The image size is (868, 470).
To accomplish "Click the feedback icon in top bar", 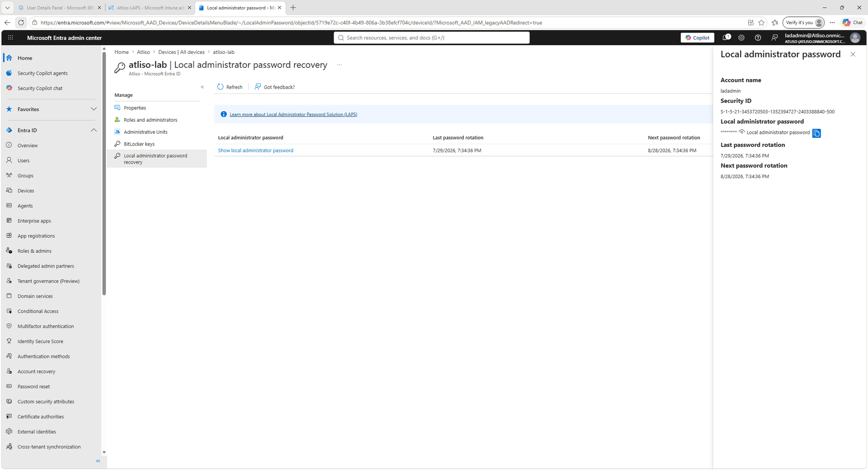I will point(774,38).
